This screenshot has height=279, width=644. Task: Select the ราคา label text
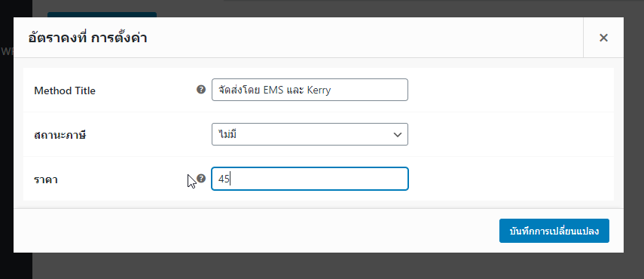click(x=46, y=180)
